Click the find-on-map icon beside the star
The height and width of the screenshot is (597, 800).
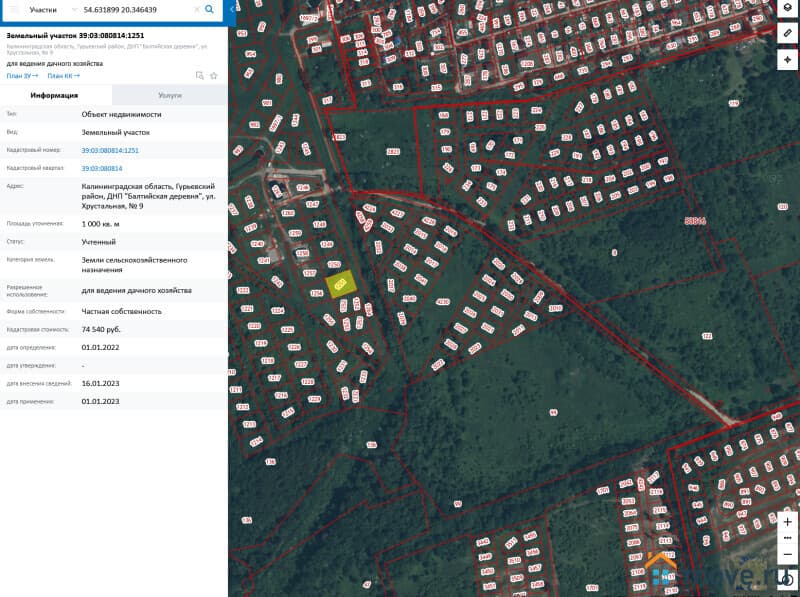pyautogui.click(x=200, y=75)
